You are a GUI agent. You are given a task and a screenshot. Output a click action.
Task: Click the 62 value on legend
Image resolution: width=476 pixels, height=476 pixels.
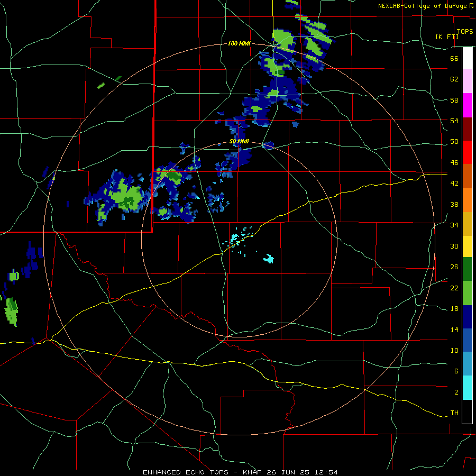pyautogui.click(x=454, y=79)
